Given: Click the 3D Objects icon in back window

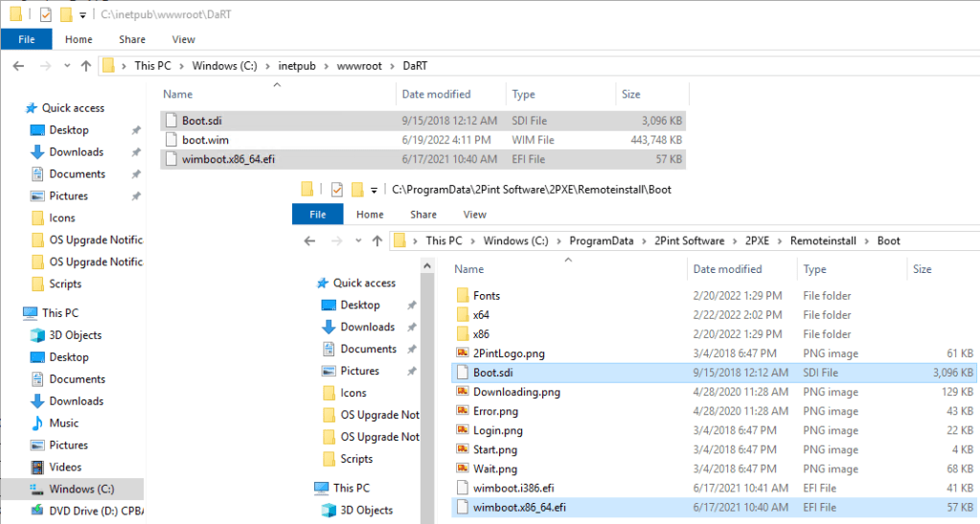Looking at the screenshot, I should [37, 335].
